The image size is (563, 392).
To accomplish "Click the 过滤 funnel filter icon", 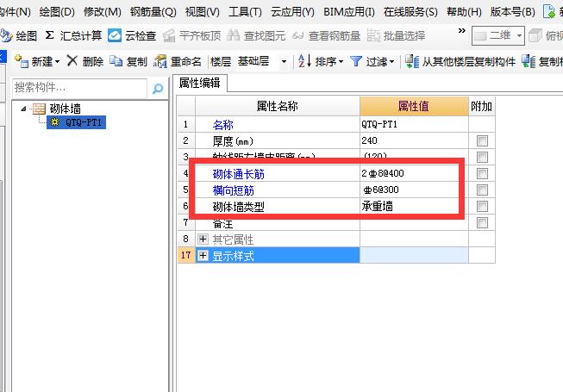I will pyautogui.click(x=356, y=61).
